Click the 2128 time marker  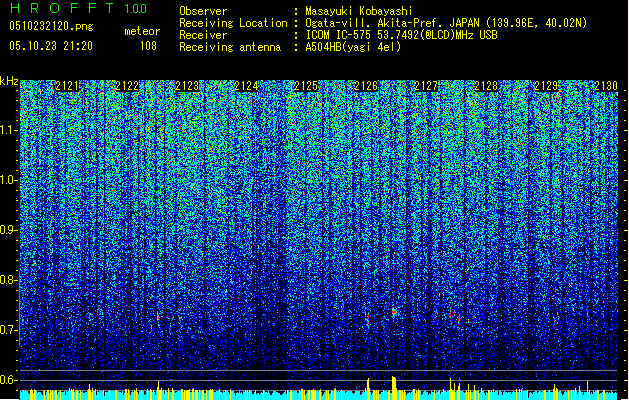pyautogui.click(x=486, y=86)
